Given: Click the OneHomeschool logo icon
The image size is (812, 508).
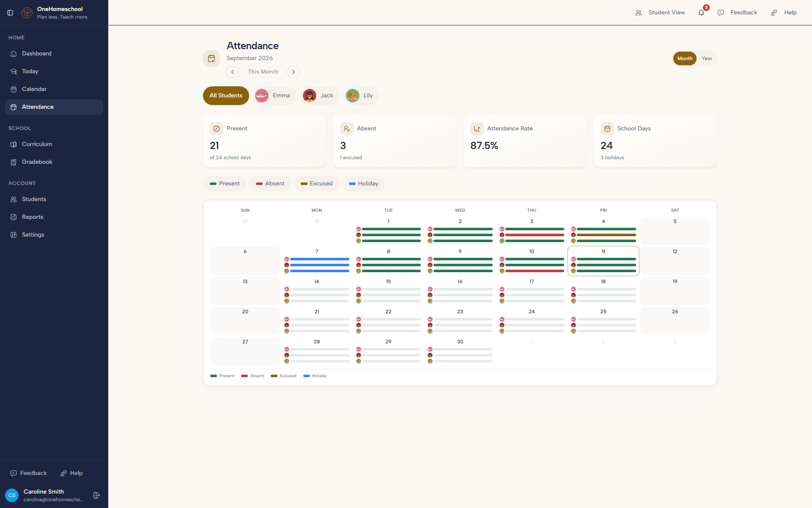Looking at the screenshot, I should pos(27,13).
